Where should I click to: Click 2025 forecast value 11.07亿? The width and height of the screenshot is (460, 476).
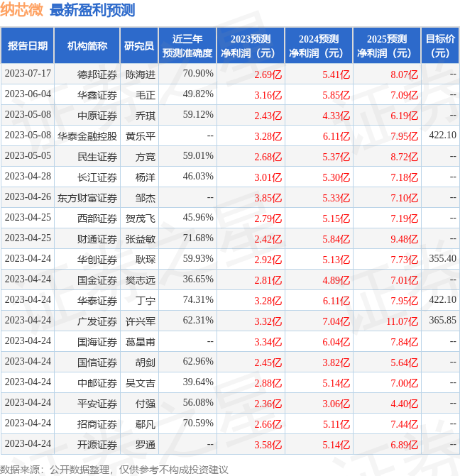click(x=402, y=321)
